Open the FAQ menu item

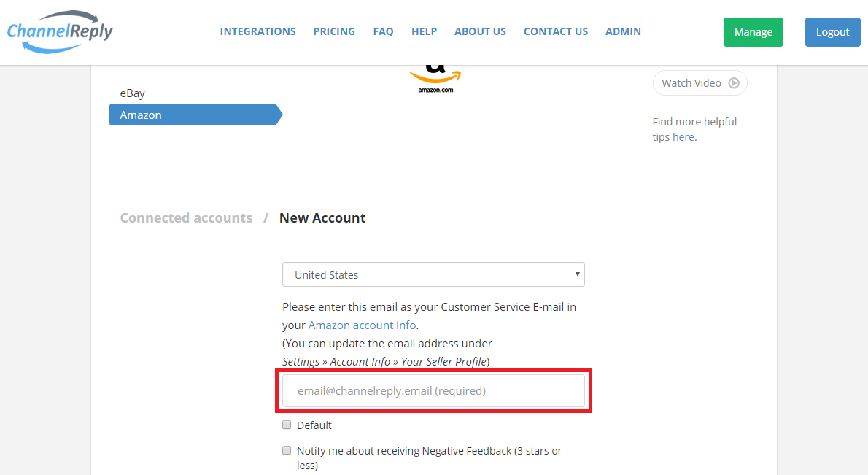coord(383,31)
